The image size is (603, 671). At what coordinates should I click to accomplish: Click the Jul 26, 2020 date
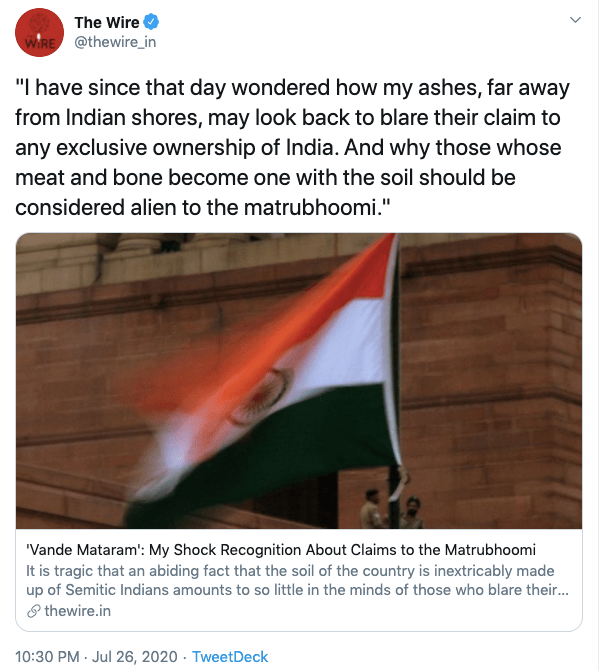click(134, 656)
